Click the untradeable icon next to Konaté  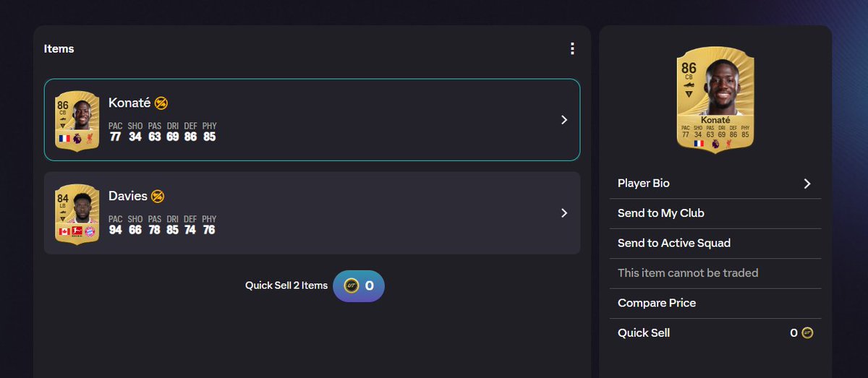coord(161,103)
